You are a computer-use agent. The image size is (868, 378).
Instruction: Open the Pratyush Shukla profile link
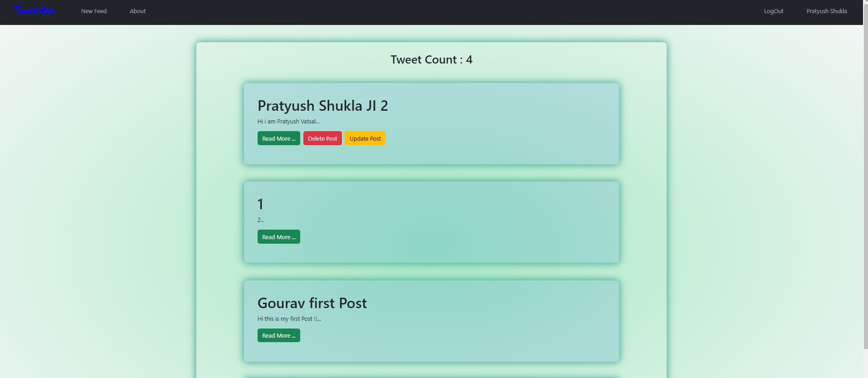coord(827,11)
